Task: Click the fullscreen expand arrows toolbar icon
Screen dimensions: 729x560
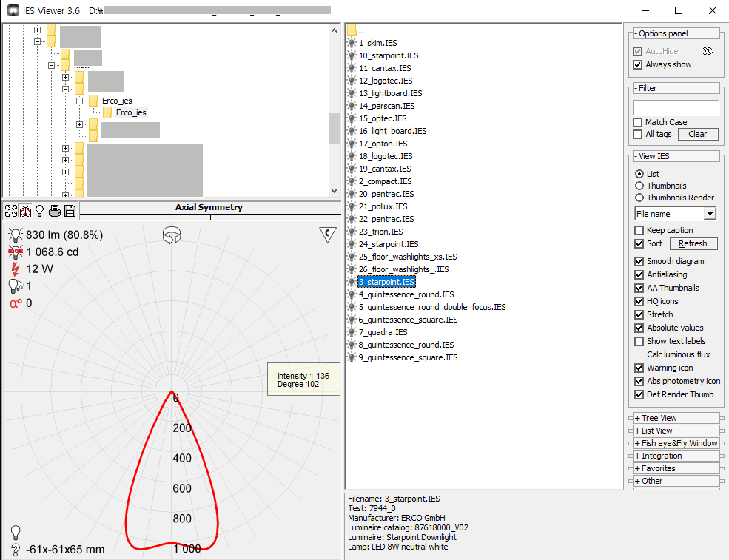Action: point(11,211)
